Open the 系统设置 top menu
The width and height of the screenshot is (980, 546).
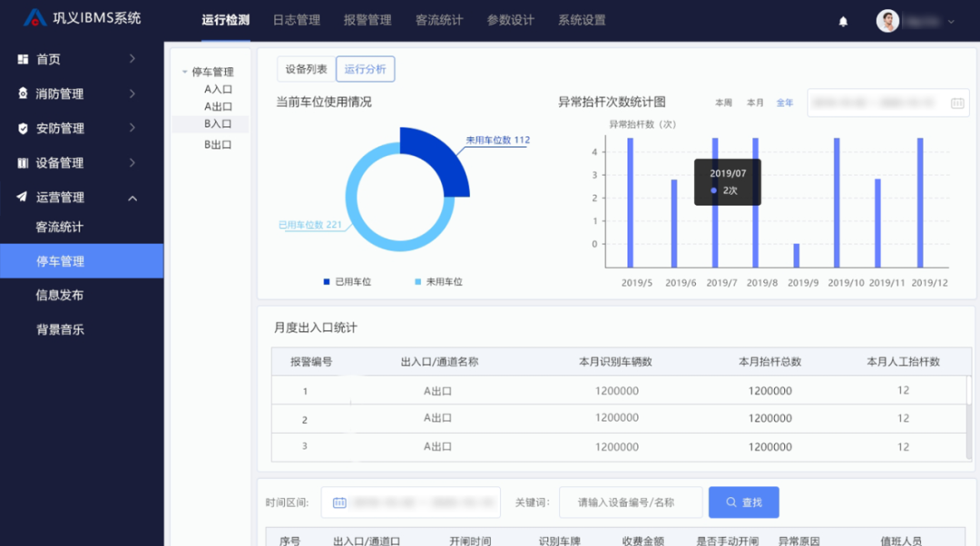pyautogui.click(x=582, y=20)
